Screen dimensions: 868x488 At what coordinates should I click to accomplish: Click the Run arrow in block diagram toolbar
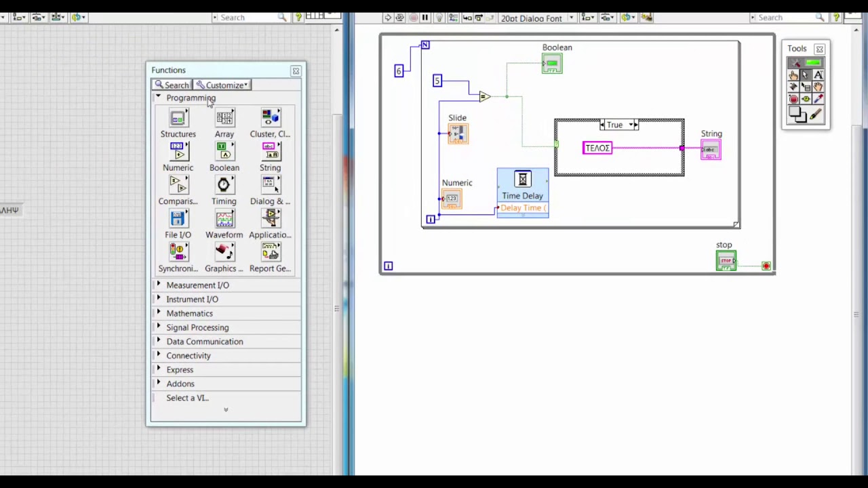[x=388, y=18]
